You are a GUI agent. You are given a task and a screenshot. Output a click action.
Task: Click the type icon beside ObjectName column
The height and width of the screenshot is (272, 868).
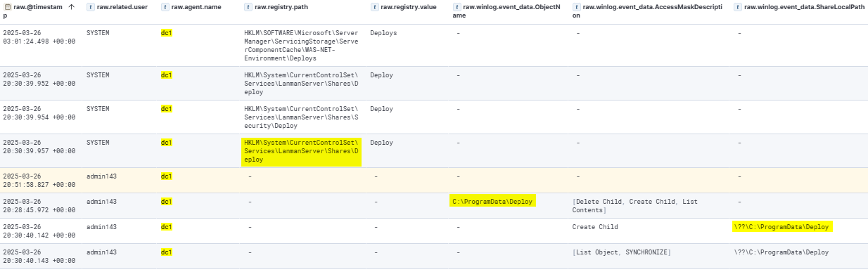coord(457,6)
